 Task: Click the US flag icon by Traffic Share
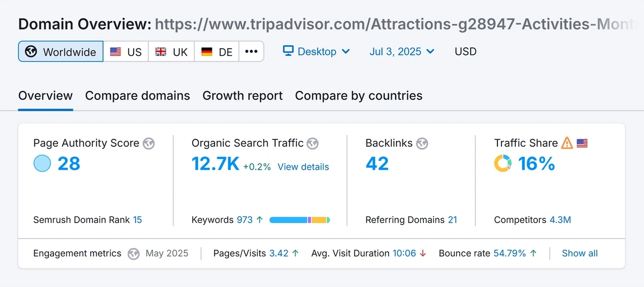pos(582,143)
